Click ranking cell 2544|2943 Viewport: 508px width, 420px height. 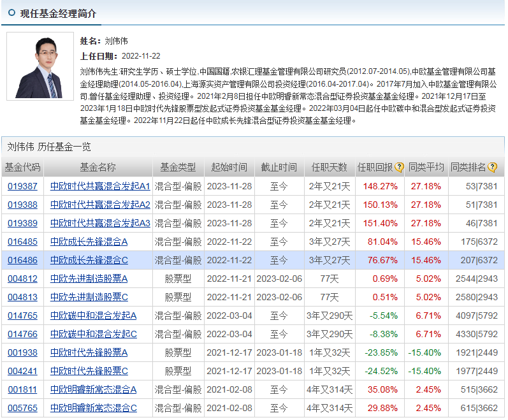(477, 279)
